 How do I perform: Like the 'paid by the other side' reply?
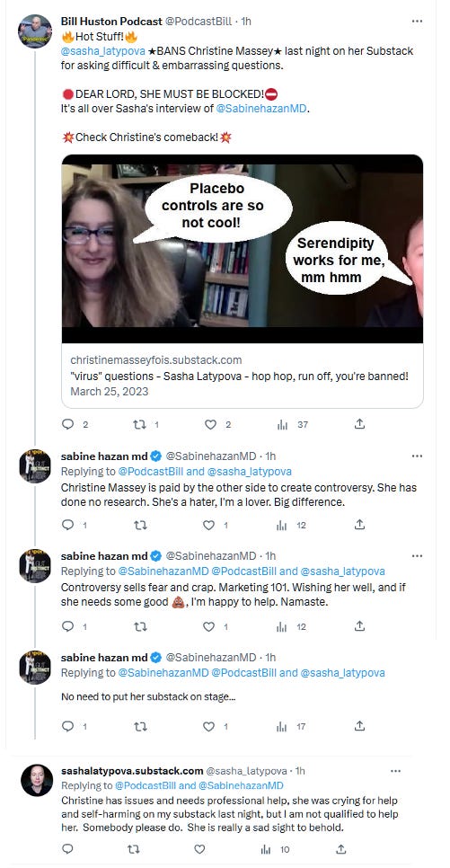pos(209,525)
